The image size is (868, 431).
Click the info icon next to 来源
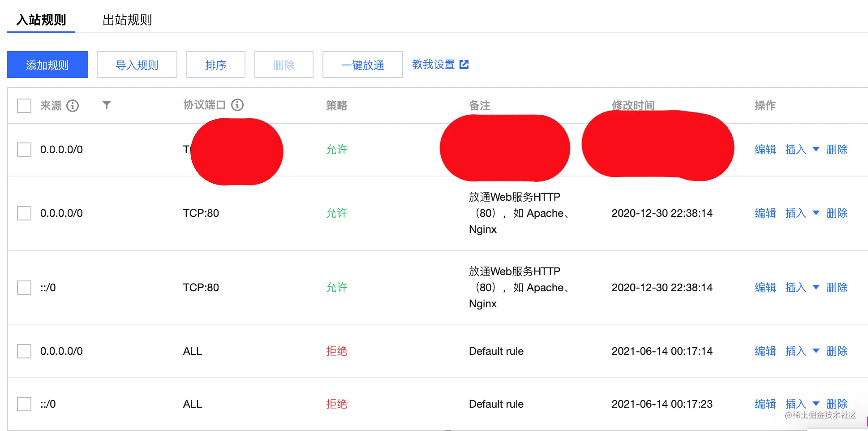tap(73, 105)
